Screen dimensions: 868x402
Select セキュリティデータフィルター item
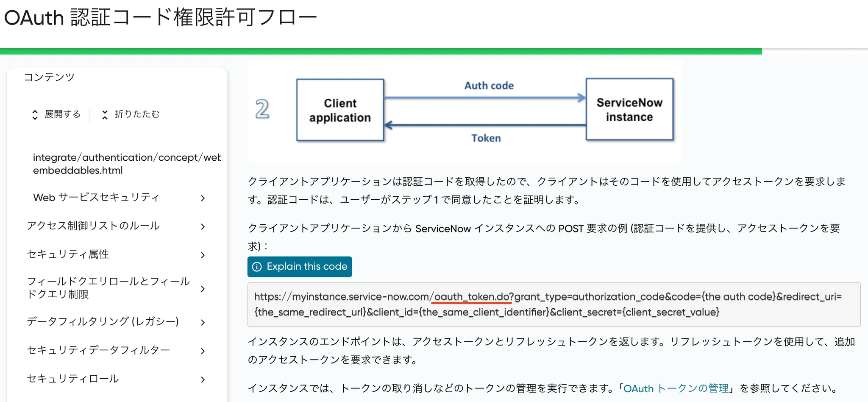click(98, 350)
